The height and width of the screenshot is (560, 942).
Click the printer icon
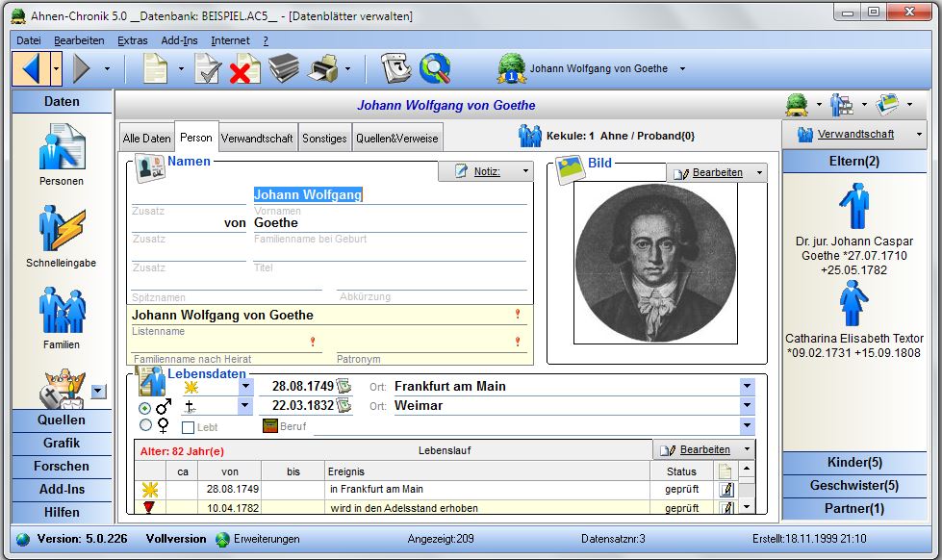[x=322, y=68]
